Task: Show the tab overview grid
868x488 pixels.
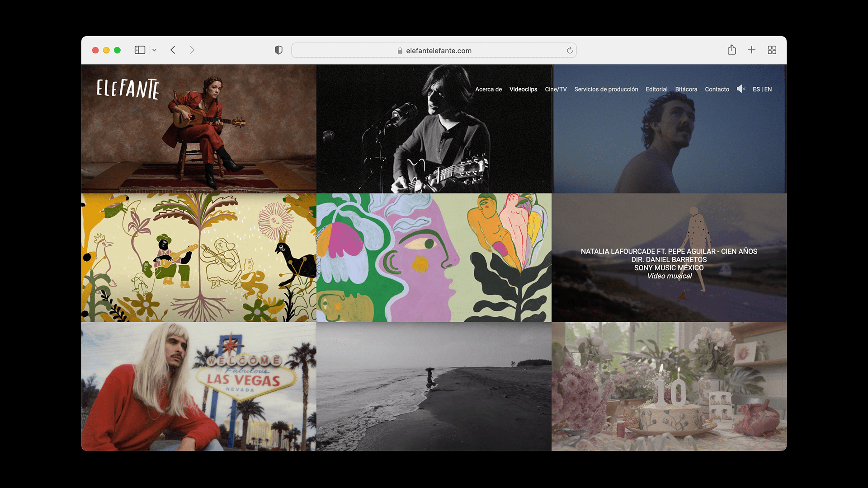Action: coord(772,50)
